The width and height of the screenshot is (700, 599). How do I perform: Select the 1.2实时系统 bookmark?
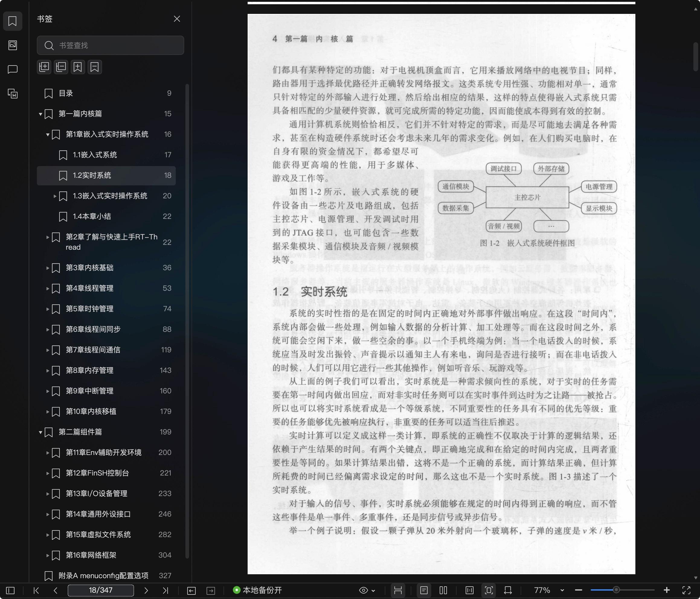point(106,175)
